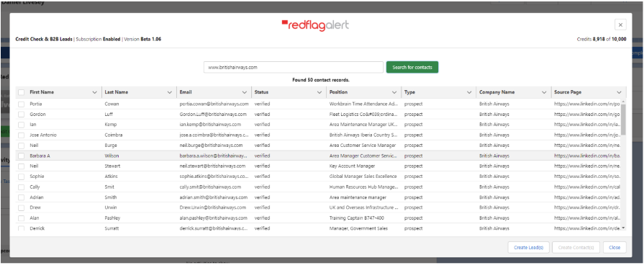Check the box beside Neil Stewart

pyautogui.click(x=22, y=166)
